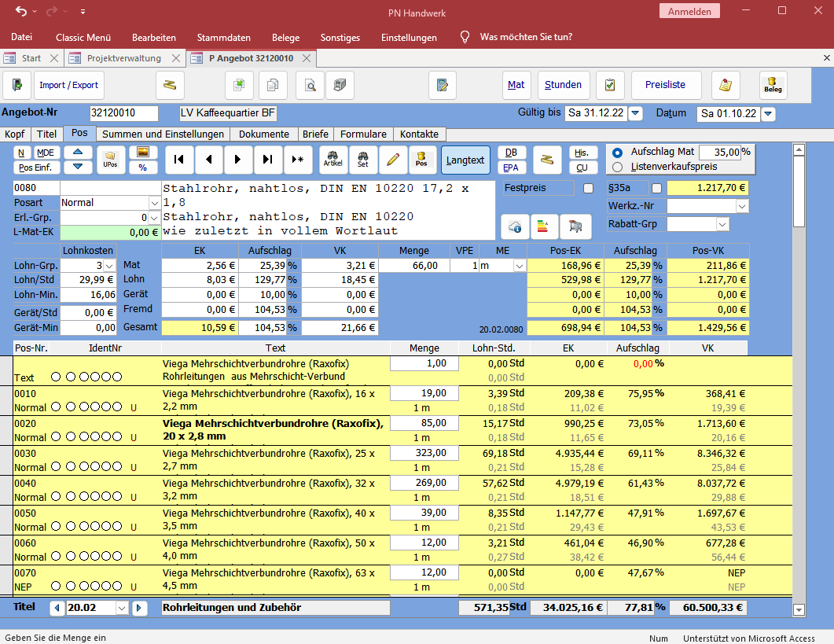This screenshot has height=644, width=834.
Task: Jump to the first record with navigation arrow
Action: pos(179,160)
